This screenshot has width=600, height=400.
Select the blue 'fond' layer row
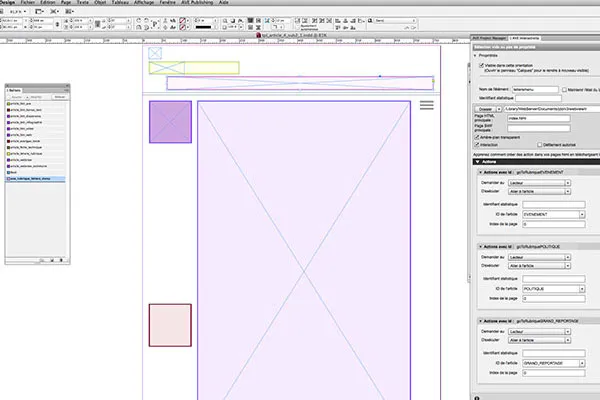36,173
